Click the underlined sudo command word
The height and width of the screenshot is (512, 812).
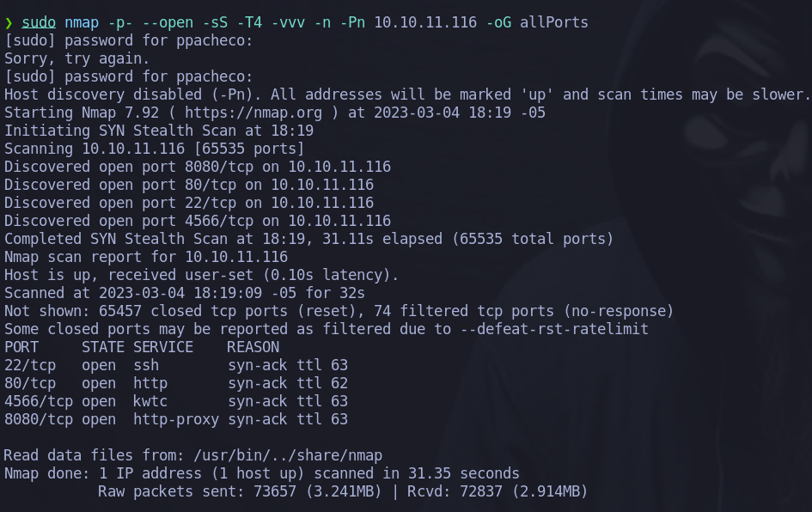[x=39, y=23]
